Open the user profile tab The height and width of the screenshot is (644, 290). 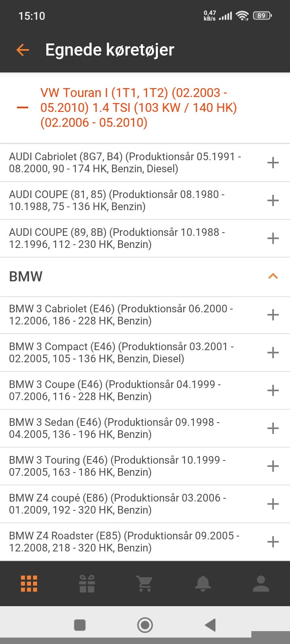(x=261, y=584)
